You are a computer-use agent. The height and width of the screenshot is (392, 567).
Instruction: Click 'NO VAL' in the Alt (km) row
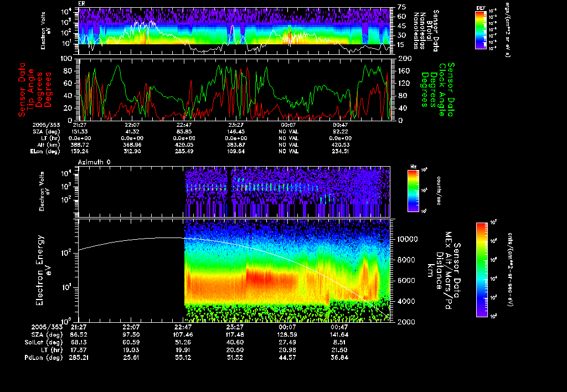coord(288,145)
